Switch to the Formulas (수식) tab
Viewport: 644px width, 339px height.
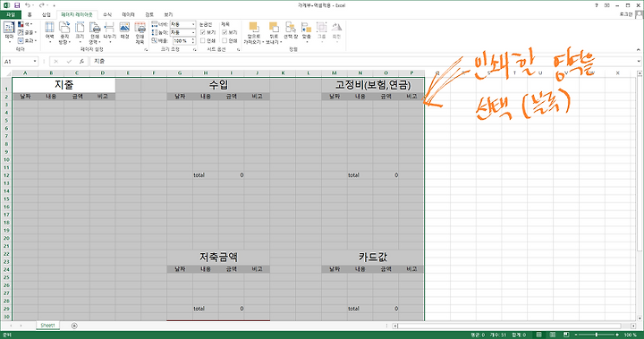107,15
